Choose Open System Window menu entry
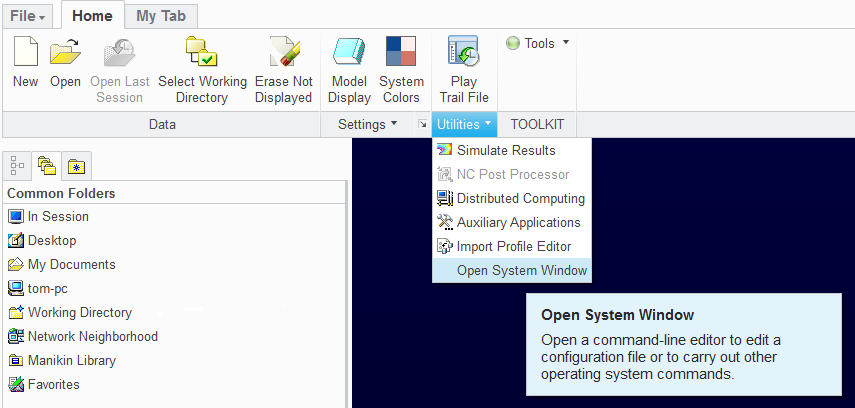This screenshot has height=408, width=855. tap(511, 271)
